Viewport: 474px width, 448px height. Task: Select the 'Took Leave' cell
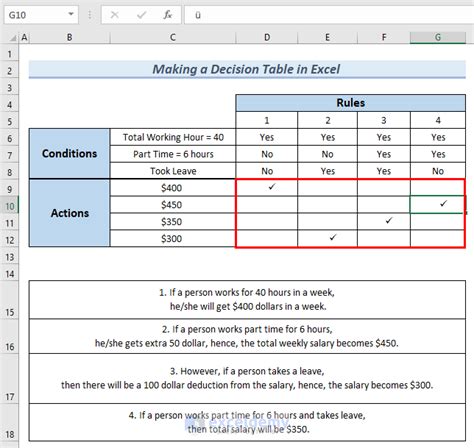[x=173, y=171]
